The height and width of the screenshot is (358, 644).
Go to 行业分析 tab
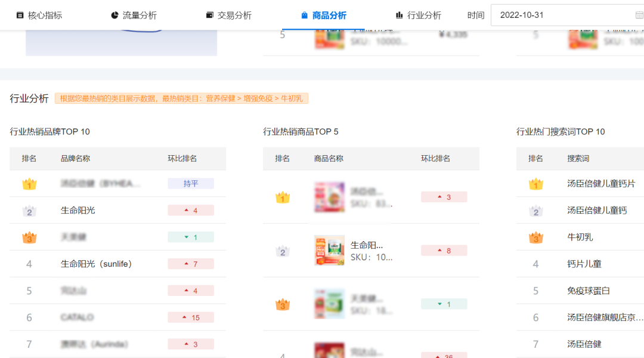tap(419, 15)
